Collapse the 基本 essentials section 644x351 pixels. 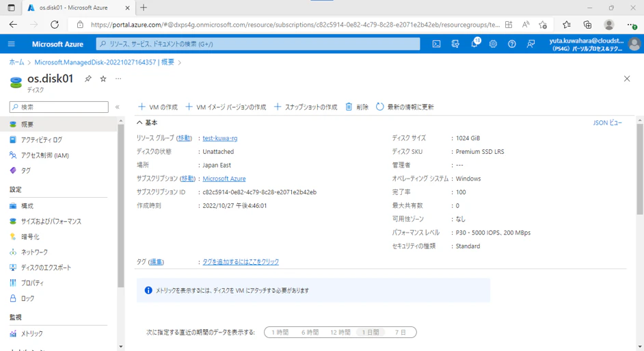147,122
